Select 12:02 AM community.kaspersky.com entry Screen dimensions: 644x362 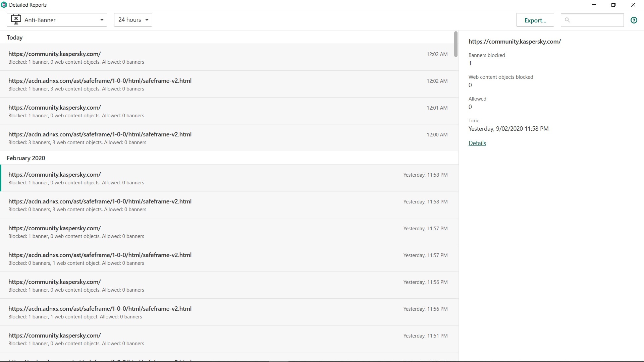point(228,57)
